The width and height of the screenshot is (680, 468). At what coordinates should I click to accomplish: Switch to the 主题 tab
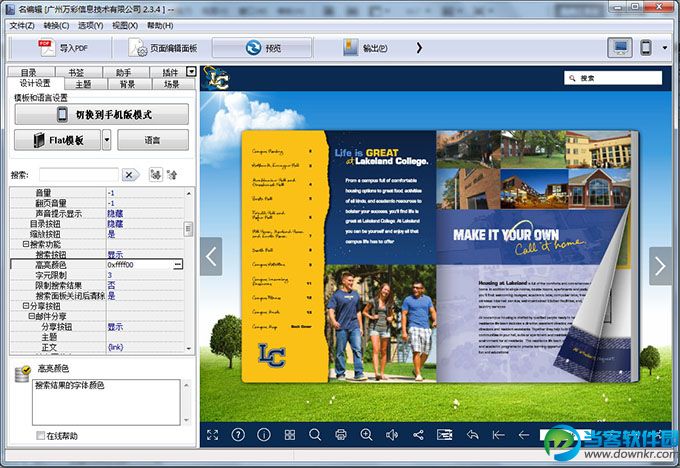tap(85, 84)
